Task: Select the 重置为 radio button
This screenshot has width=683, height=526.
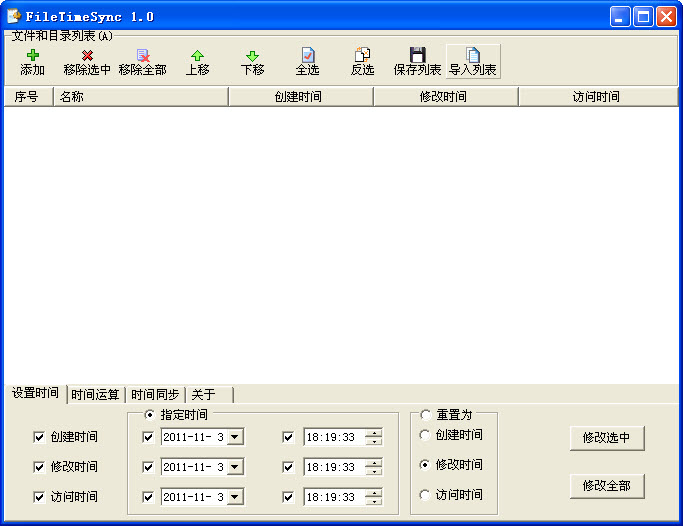Action: 426,414
